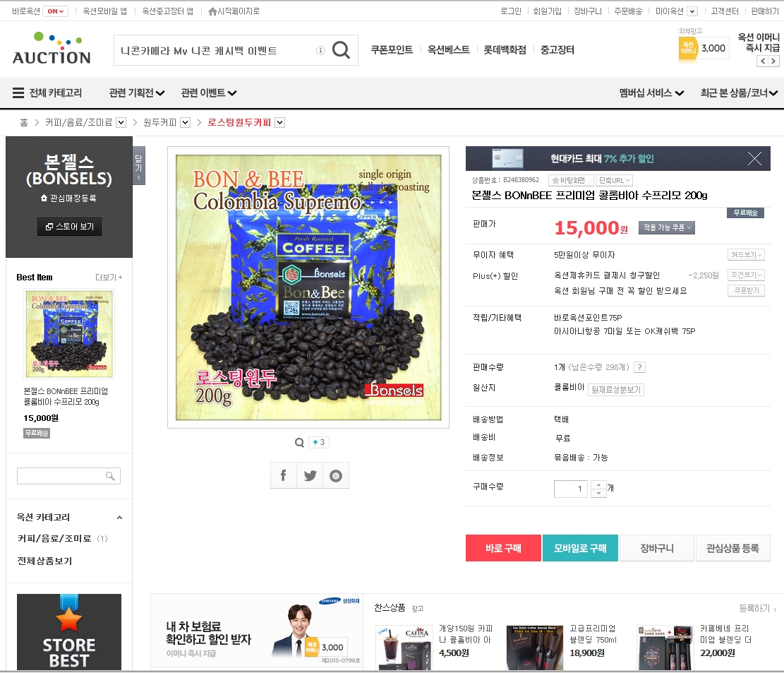Click the 회원가입 link
Image resolution: width=784 pixels, height=673 pixels.
pos(547,11)
